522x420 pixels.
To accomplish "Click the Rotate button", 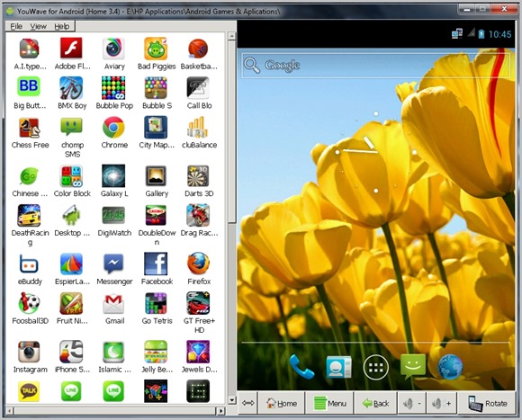I will 488,404.
